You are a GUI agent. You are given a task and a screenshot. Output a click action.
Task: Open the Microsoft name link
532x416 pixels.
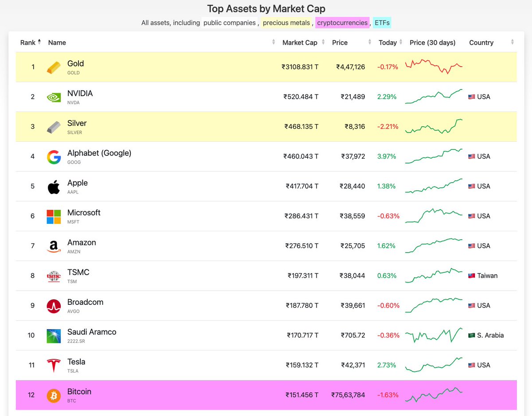(x=84, y=213)
